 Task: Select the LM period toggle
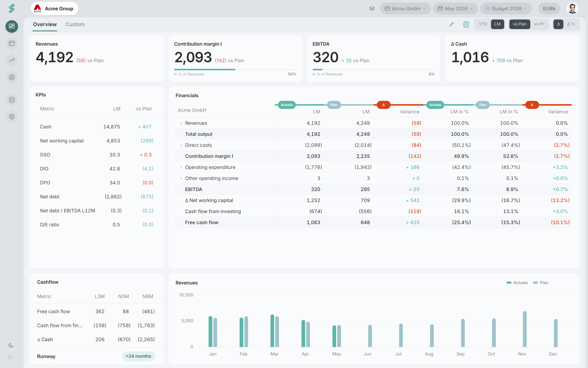497,24
